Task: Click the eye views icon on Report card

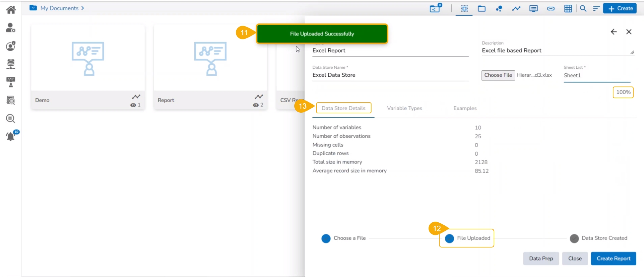Action: point(256,105)
